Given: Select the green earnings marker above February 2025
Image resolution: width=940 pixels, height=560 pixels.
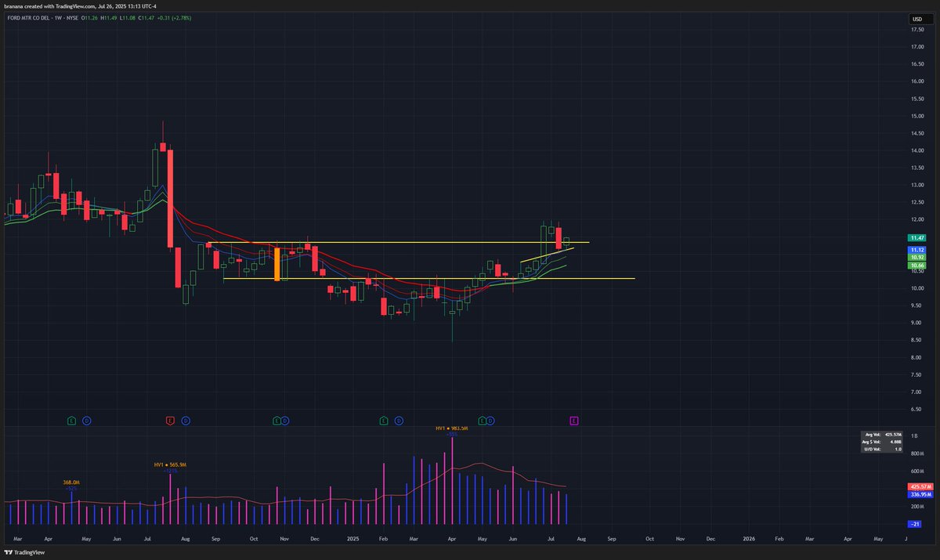Looking at the screenshot, I should click(x=384, y=421).
